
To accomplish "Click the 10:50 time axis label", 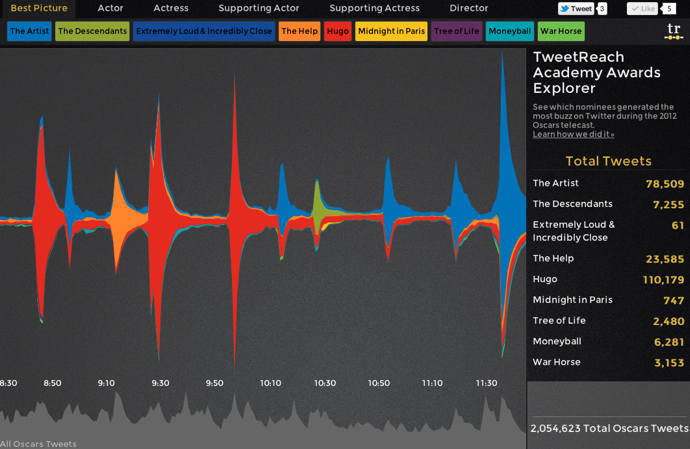I will click(x=379, y=383).
